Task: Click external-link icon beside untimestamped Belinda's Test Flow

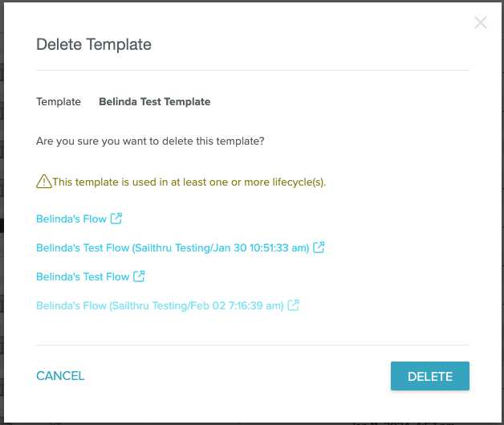Action: [x=139, y=276]
